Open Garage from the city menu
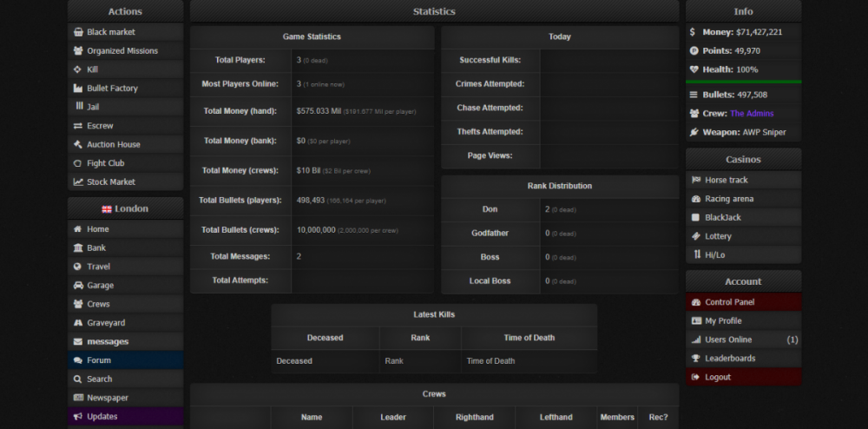This screenshot has width=868, height=429. 126,286
